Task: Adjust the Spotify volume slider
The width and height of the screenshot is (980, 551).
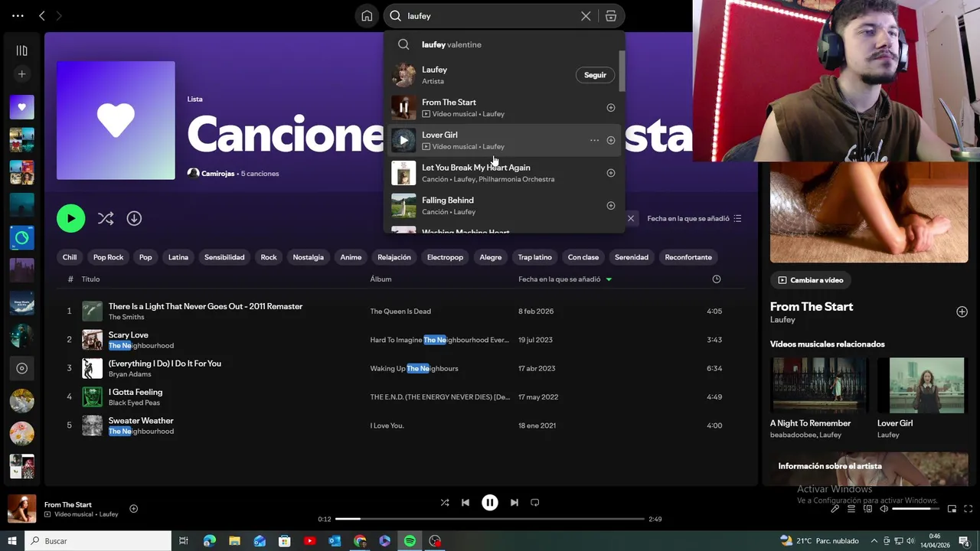Action: click(916, 509)
